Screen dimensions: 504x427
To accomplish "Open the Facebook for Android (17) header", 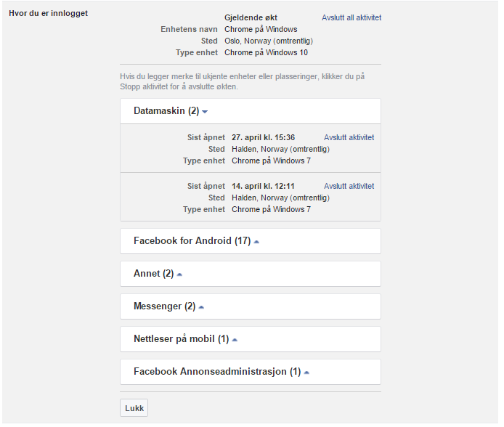I will pyautogui.click(x=251, y=241).
